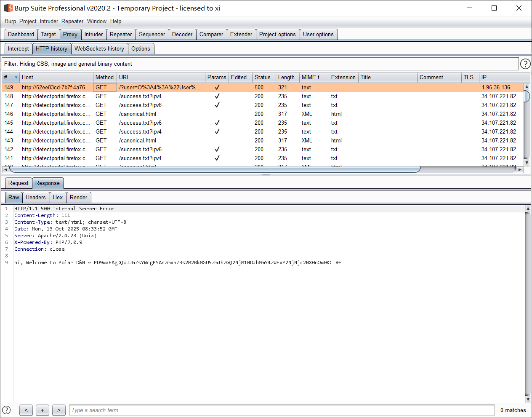This screenshot has height=418, width=532.
Task: Show the Request message tab
Action: point(19,183)
